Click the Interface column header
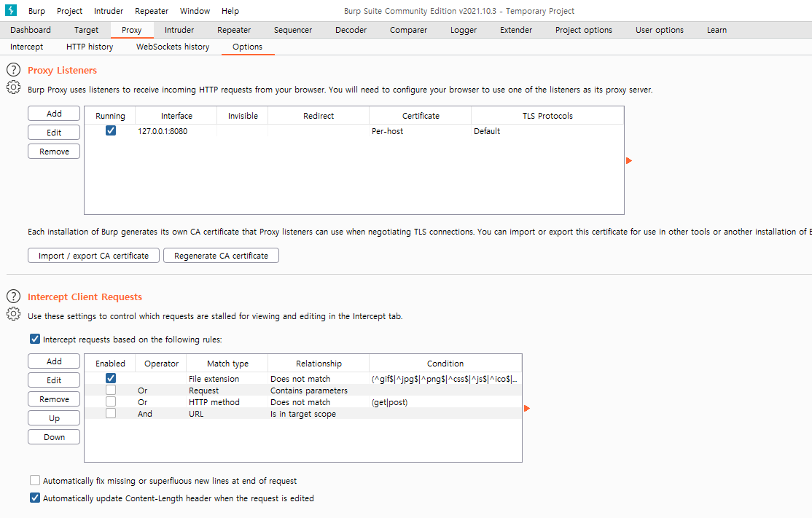 point(176,115)
